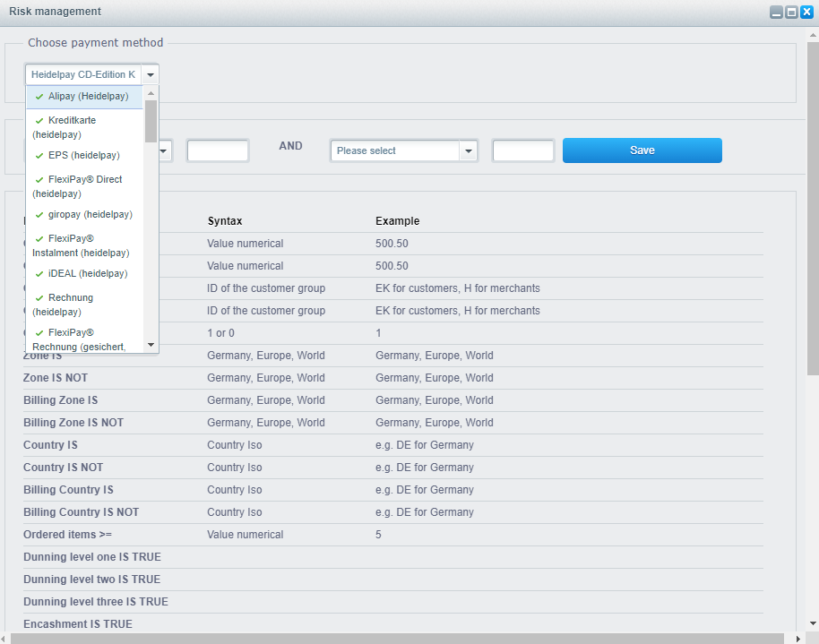Click the dropdown list scroll-up arrow
Screen dimensions: 819x644
pos(151,93)
